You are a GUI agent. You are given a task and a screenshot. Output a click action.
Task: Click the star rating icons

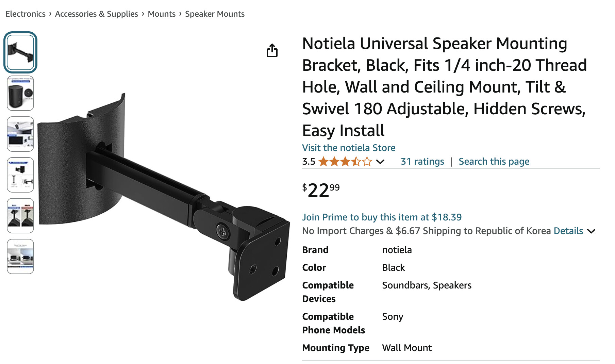[x=345, y=162]
